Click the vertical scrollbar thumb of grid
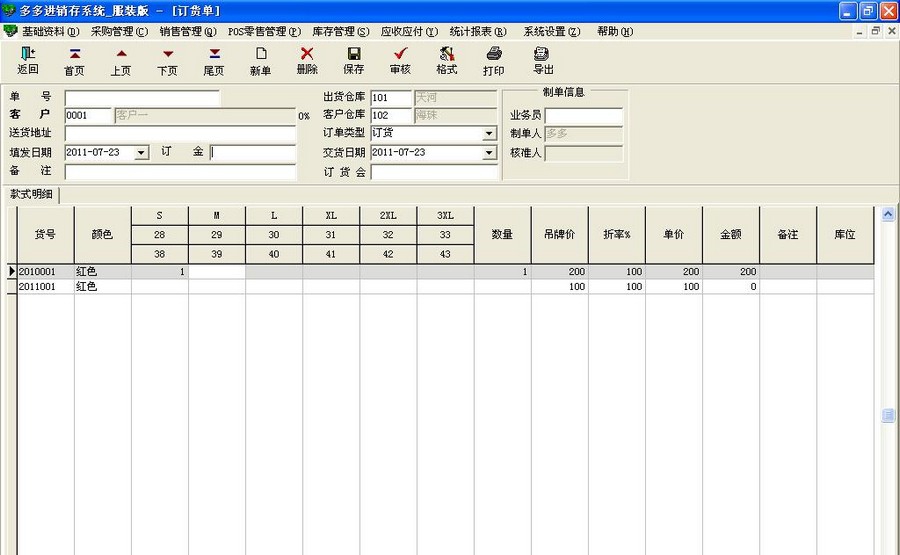The width and height of the screenshot is (900, 555). point(888,415)
